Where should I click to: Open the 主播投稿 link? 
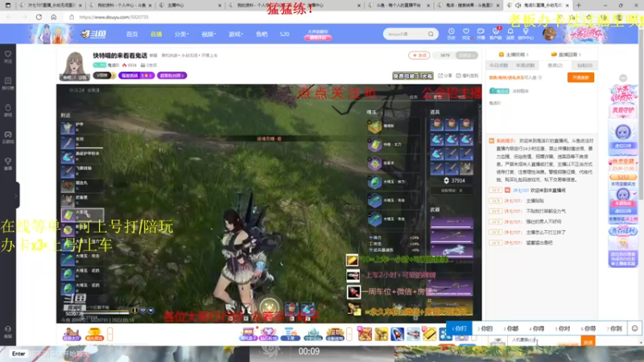514,55
